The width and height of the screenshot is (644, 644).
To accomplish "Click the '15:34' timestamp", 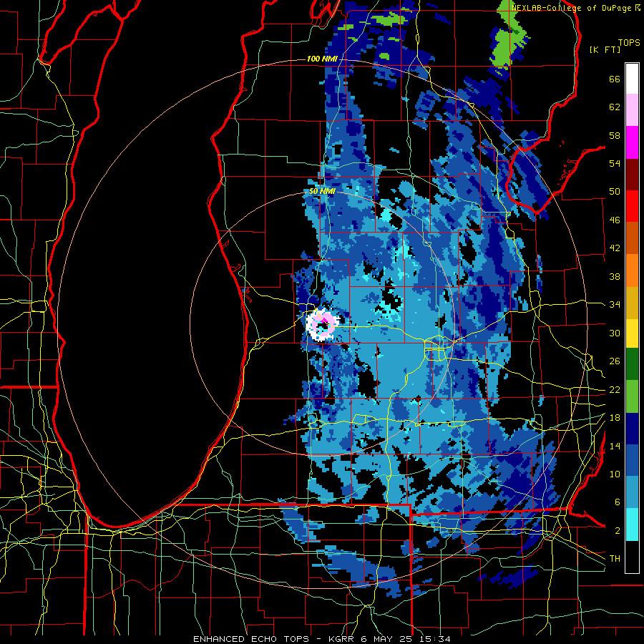I will pyautogui.click(x=435, y=639).
